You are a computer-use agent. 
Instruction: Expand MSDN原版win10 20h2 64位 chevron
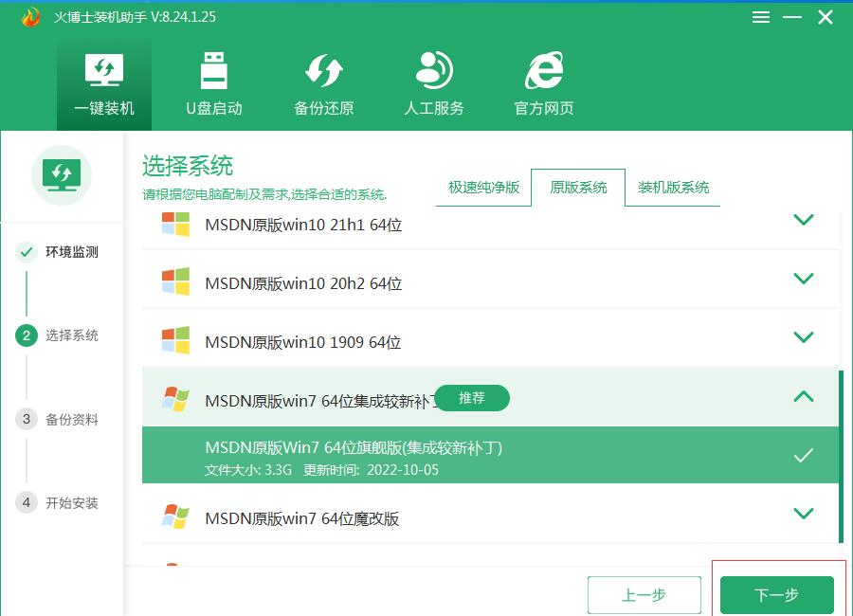click(x=804, y=279)
